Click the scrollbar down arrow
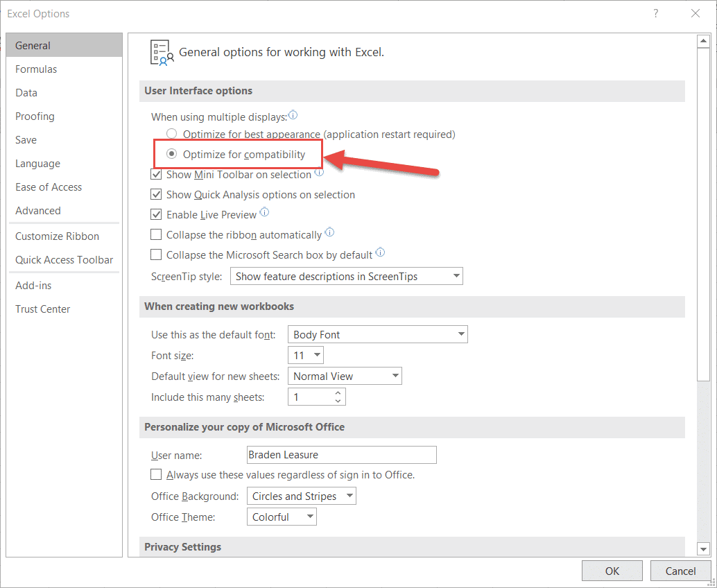This screenshot has height=588, width=717. 703,548
